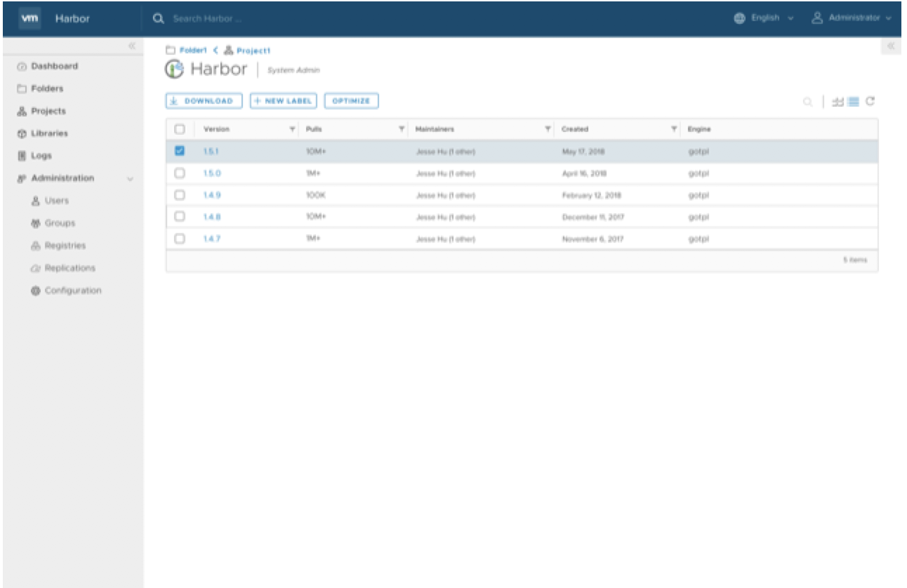Check the version 1.4.8 row checkbox
Viewport: 907px width, 588px height.
click(179, 217)
